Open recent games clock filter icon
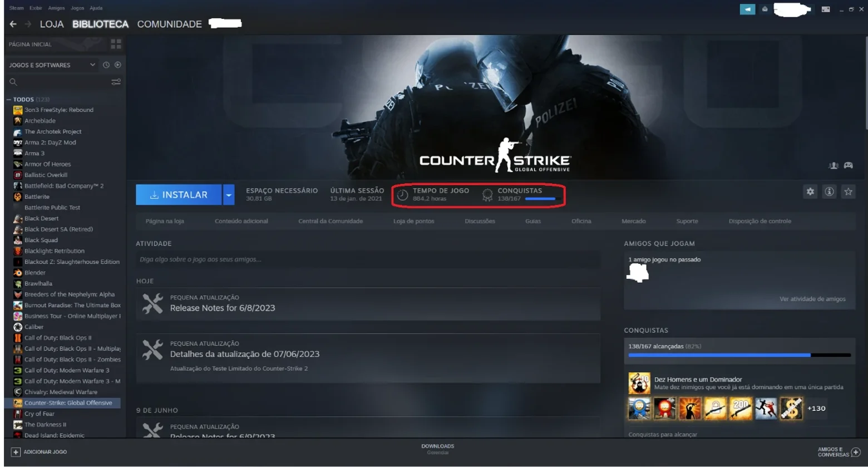Image resolution: width=868 pixels, height=467 pixels. [106, 65]
